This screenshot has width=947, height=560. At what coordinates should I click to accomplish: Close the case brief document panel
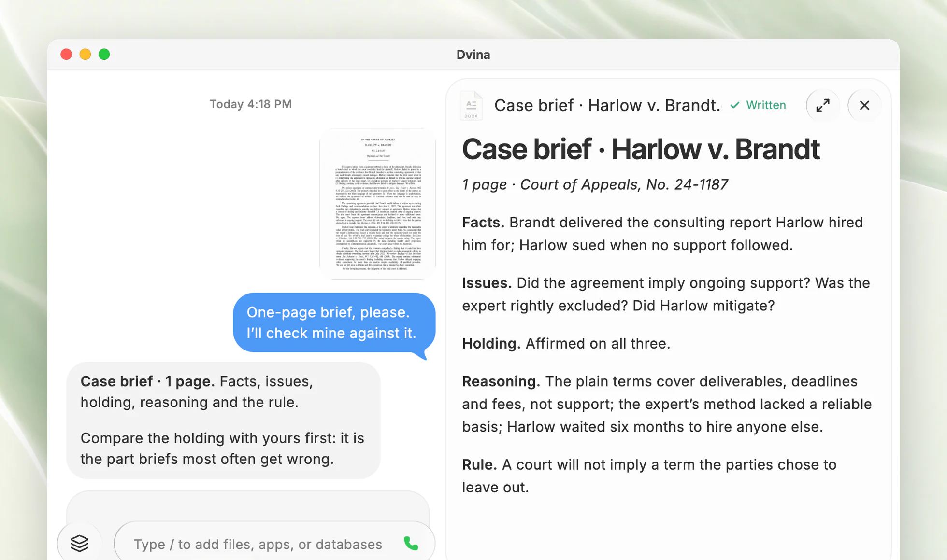click(864, 105)
